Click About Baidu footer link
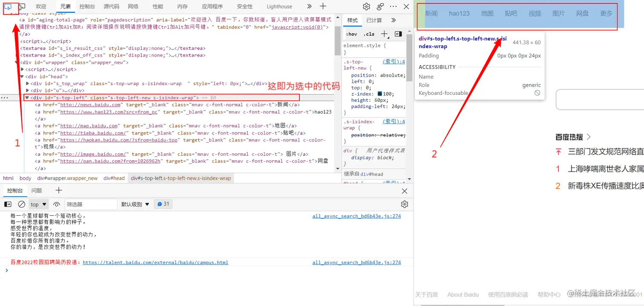Image resolution: width=644 pixels, height=306 pixels. [463, 295]
